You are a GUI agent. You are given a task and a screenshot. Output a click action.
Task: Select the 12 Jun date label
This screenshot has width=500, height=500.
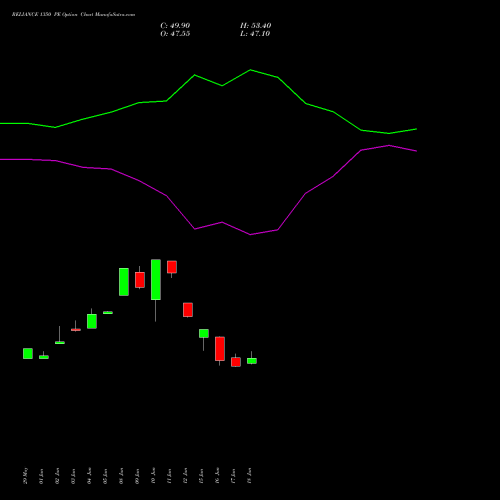[x=186, y=476]
